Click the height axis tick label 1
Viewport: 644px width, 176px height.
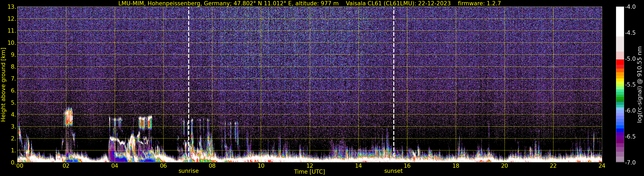pos(13,150)
